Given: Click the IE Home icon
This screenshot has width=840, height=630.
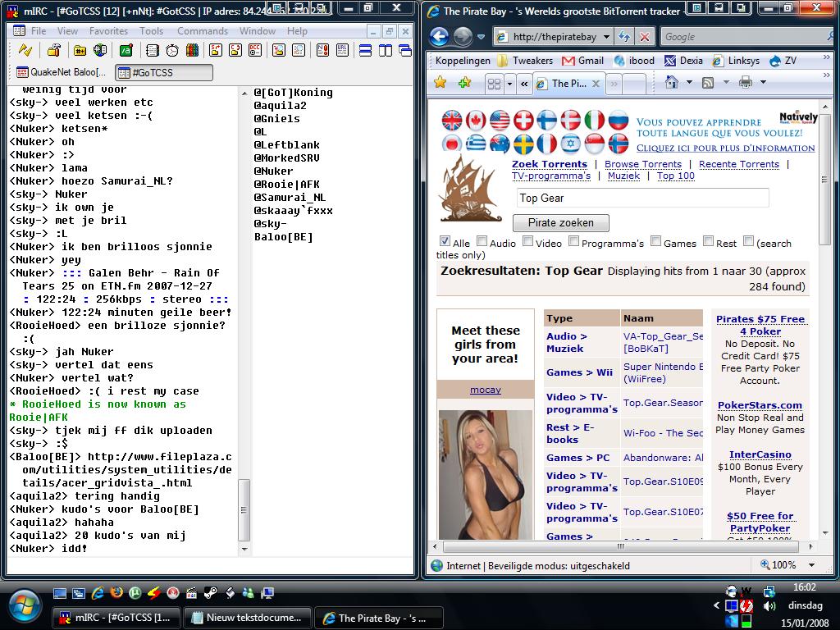Looking at the screenshot, I should 672,83.
